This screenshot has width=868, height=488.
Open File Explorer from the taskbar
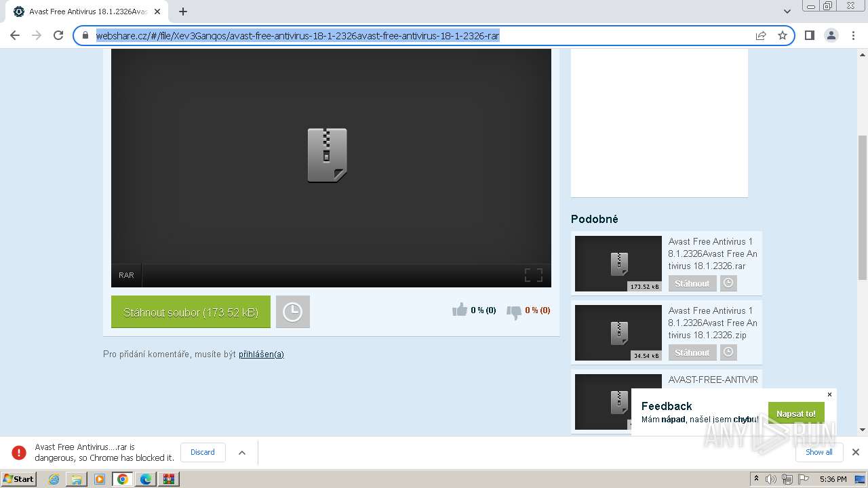pos(77,479)
